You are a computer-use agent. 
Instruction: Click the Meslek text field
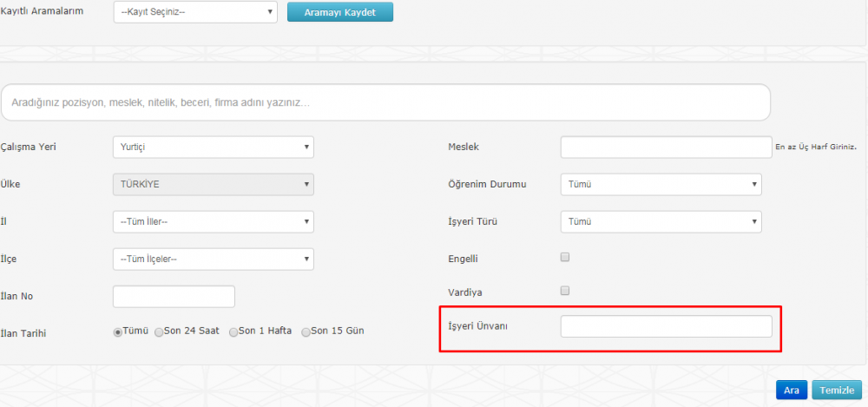[x=666, y=148]
